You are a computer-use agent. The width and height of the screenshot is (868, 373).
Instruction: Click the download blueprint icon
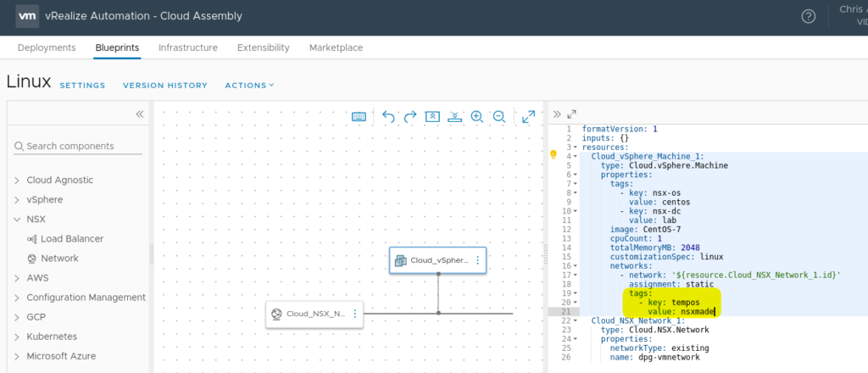pyautogui.click(x=454, y=117)
